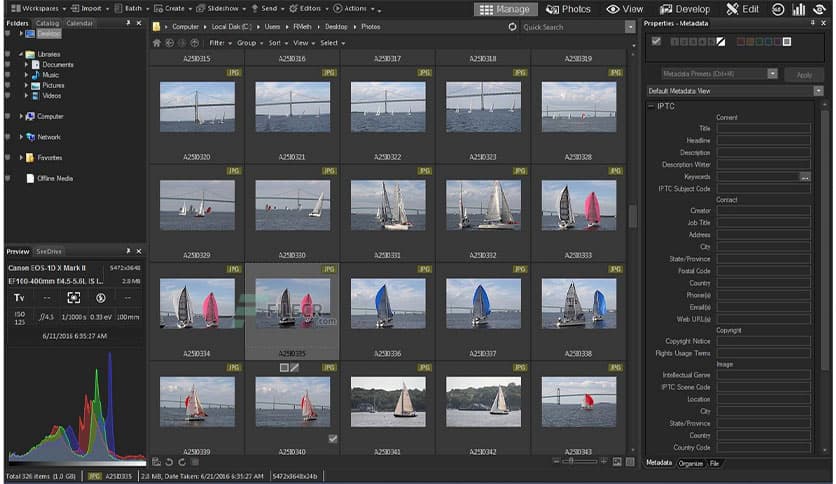Image resolution: width=836 pixels, height=484 pixels.
Task: Expand the Computer tree node
Action: (x=21, y=116)
